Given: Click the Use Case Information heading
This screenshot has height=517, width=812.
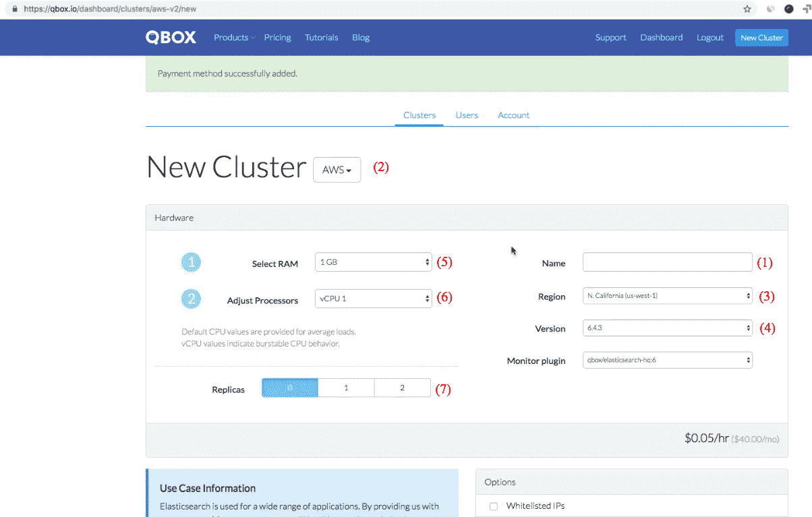Looking at the screenshot, I should [x=208, y=488].
